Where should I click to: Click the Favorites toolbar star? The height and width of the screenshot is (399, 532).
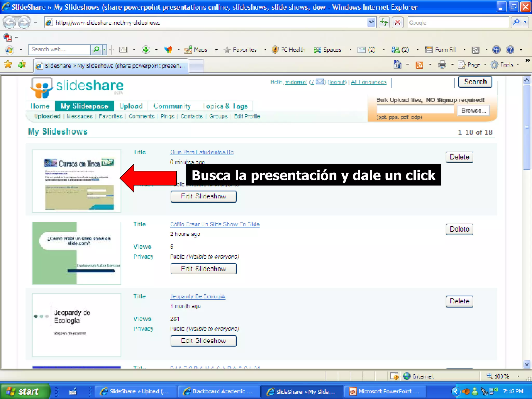pos(227,50)
